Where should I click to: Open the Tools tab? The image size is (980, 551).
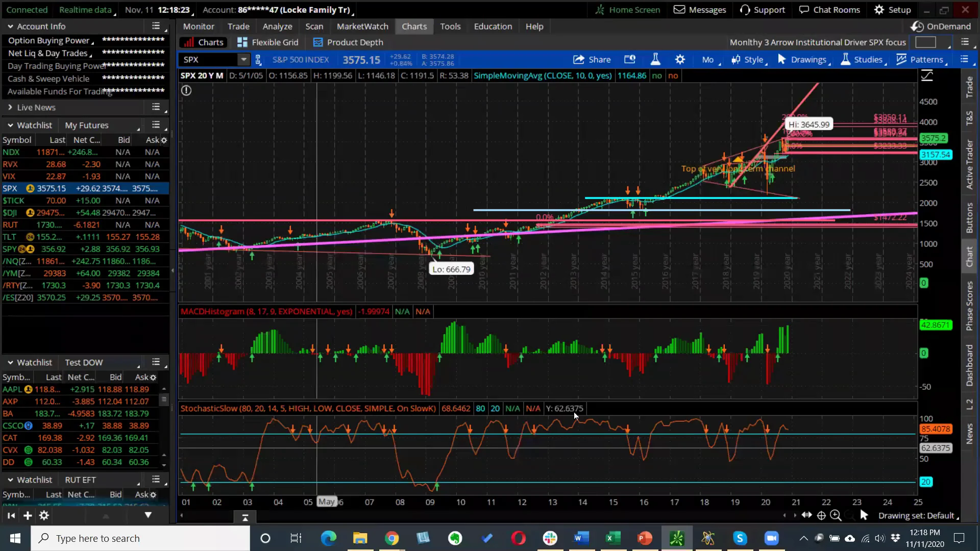tap(450, 26)
